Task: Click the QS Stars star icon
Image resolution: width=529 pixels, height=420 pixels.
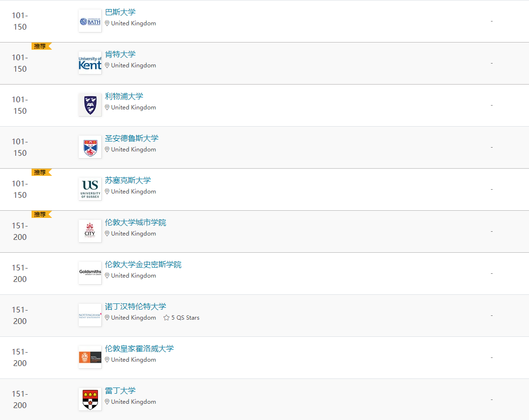Action: [x=166, y=317]
